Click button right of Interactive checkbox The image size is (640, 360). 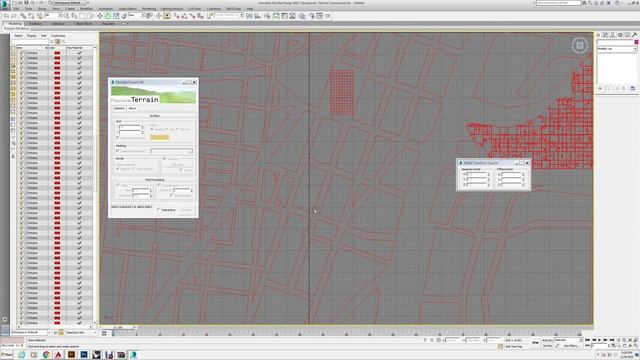[186, 210]
